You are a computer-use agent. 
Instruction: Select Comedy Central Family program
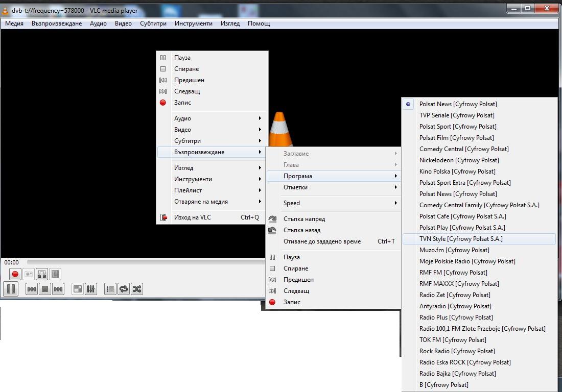(x=479, y=205)
